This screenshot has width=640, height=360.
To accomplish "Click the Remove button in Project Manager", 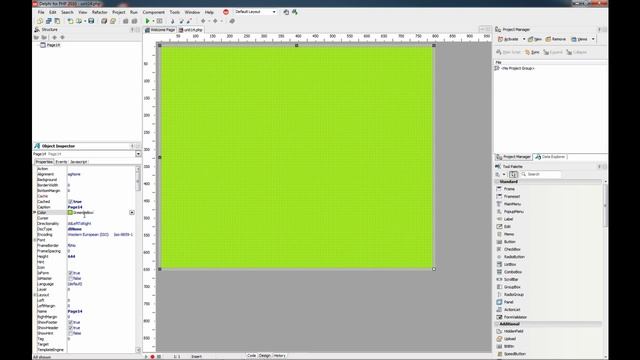I will [x=556, y=39].
